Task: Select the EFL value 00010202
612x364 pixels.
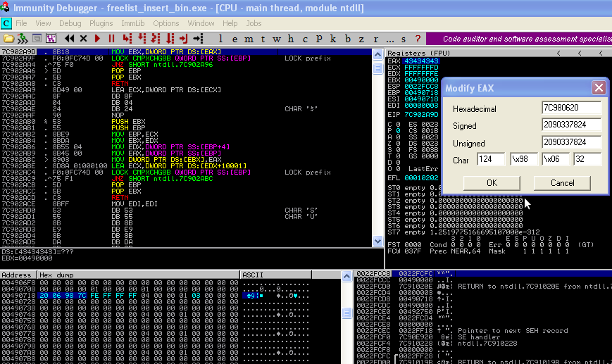Action: (x=422, y=178)
